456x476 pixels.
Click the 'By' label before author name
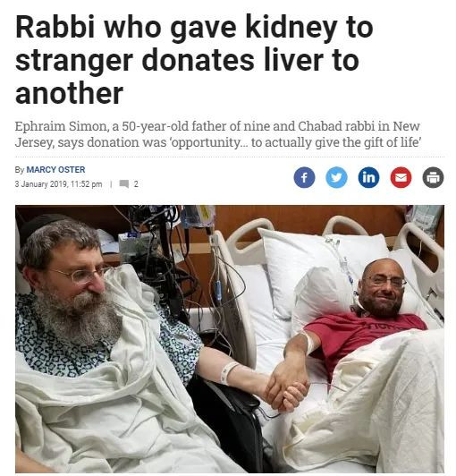20,170
